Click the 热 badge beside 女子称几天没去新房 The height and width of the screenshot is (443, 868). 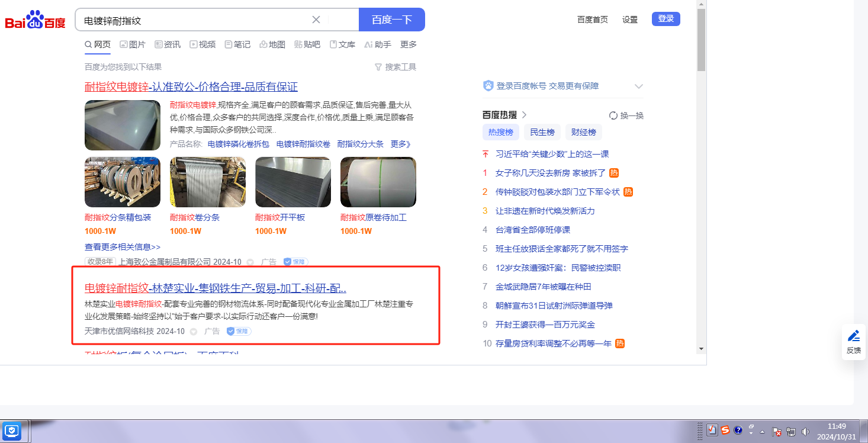[x=614, y=173]
